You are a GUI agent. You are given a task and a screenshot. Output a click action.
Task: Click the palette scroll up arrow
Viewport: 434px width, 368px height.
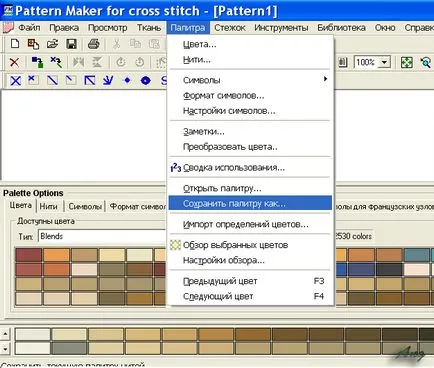5,334
